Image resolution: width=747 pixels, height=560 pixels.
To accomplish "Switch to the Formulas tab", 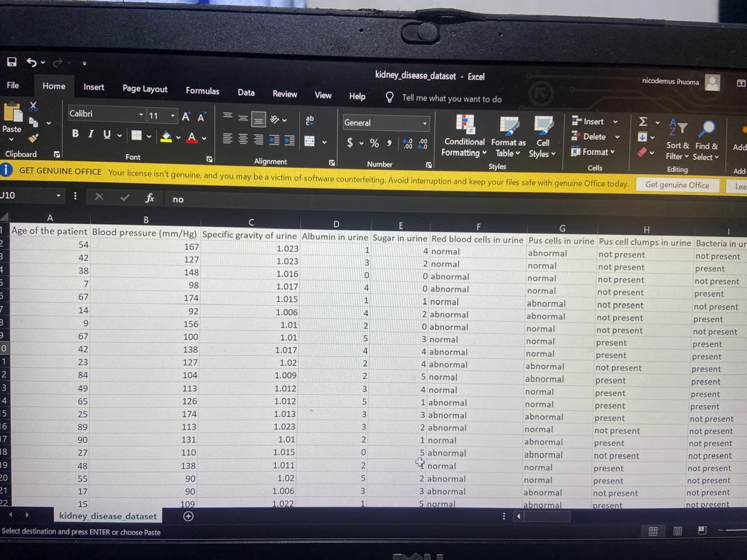I will [x=203, y=91].
